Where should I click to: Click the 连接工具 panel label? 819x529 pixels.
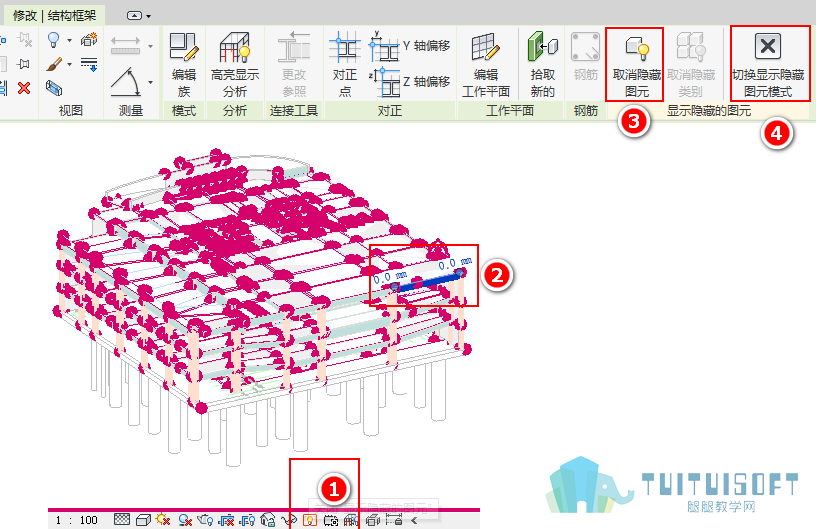click(294, 111)
